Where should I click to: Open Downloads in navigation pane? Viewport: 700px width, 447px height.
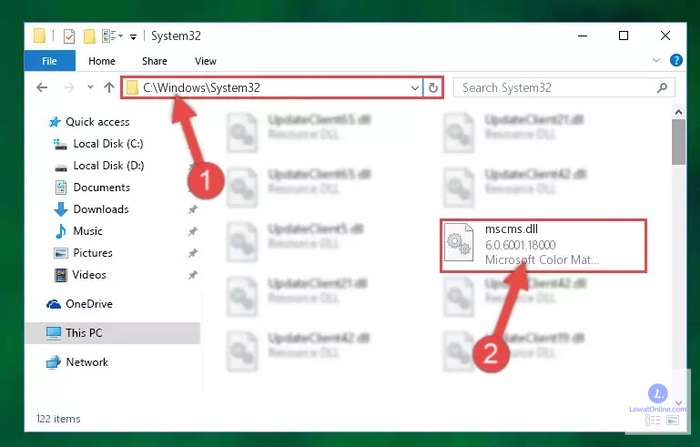pos(101,209)
